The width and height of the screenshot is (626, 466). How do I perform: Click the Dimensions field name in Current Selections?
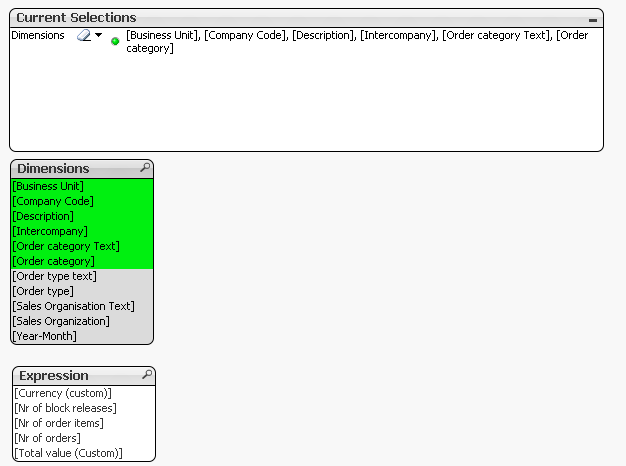[x=38, y=36]
